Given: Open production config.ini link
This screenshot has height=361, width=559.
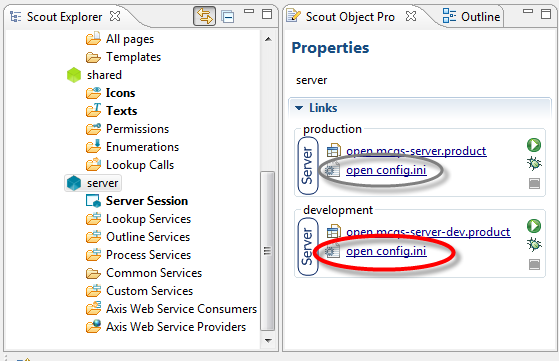Looking at the screenshot, I should tap(386, 170).
